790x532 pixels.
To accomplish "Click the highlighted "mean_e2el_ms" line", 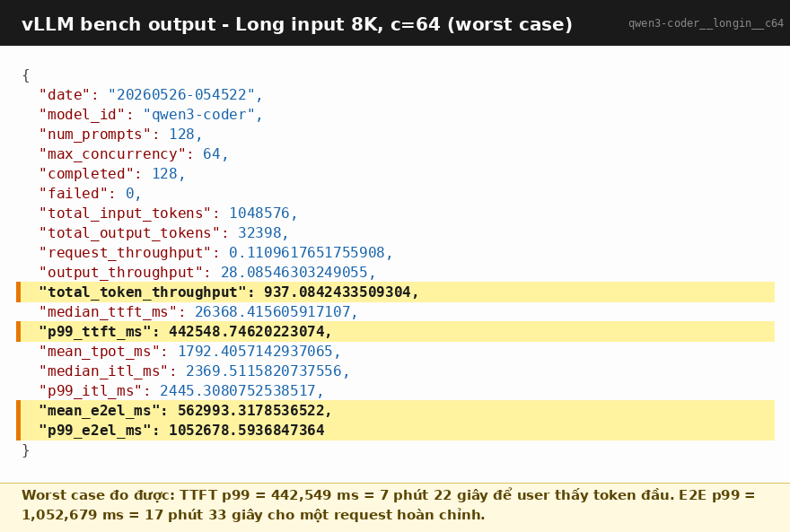I will click(396, 410).
